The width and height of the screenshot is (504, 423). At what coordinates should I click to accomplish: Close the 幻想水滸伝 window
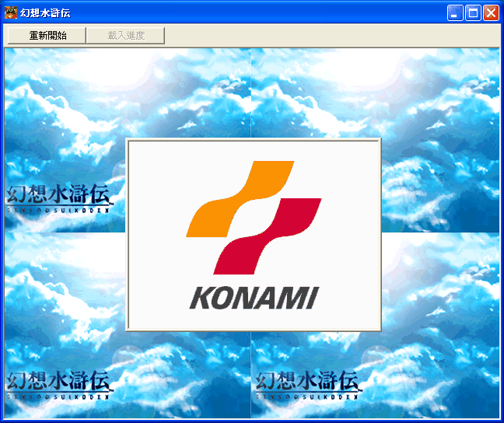pyautogui.click(x=491, y=13)
